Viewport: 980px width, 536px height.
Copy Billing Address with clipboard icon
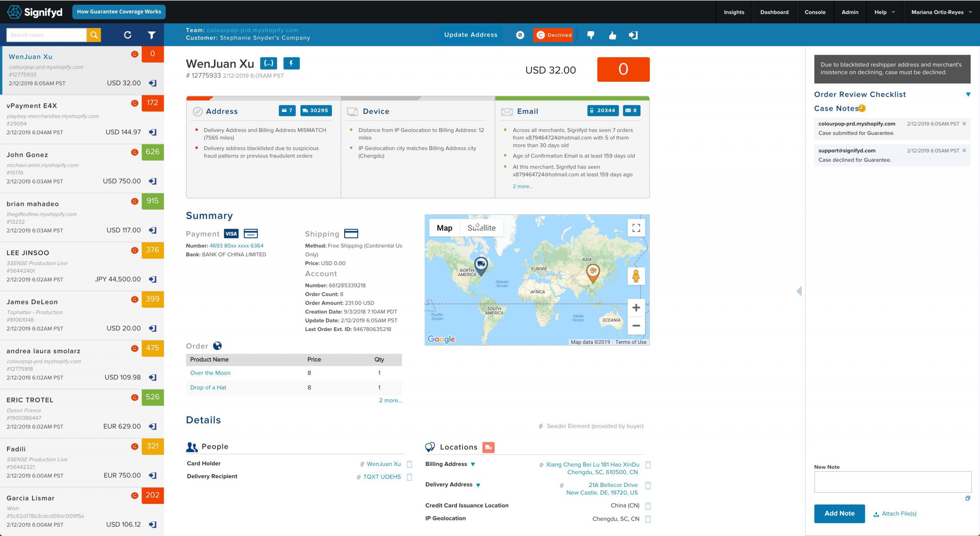(x=648, y=465)
